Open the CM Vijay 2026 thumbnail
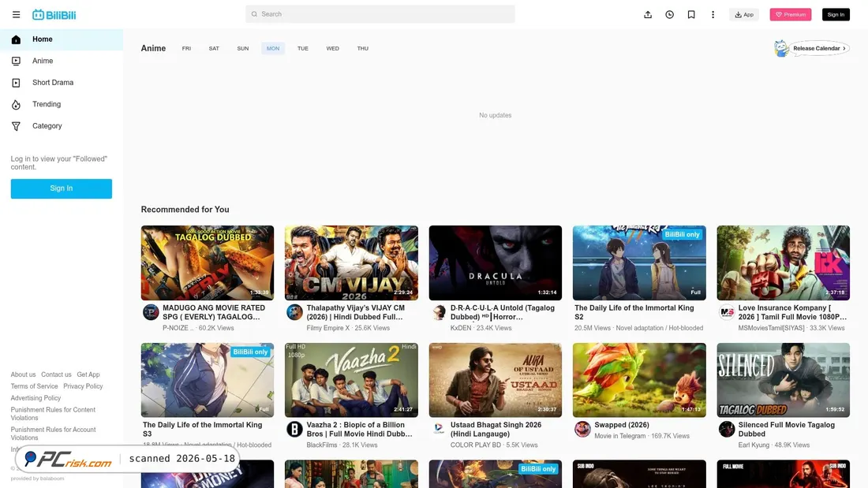This screenshot has width=868, height=488. tap(351, 263)
